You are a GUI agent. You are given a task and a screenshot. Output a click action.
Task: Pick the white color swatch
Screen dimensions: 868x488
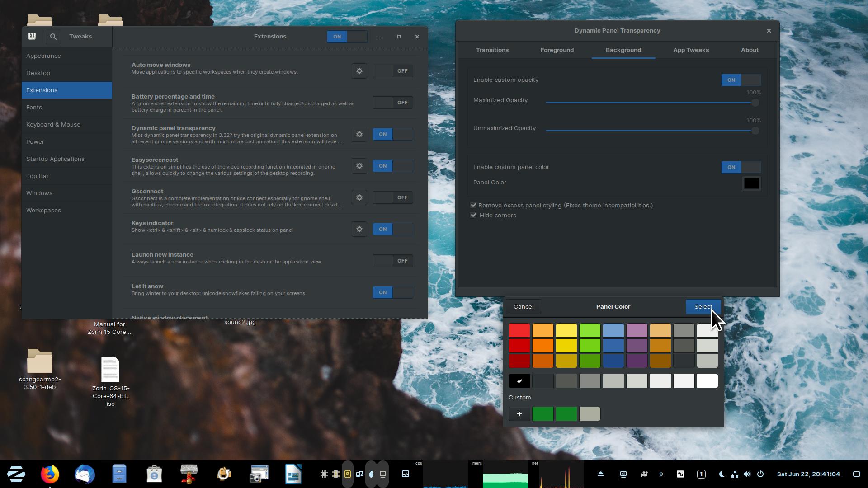[707, 381]
